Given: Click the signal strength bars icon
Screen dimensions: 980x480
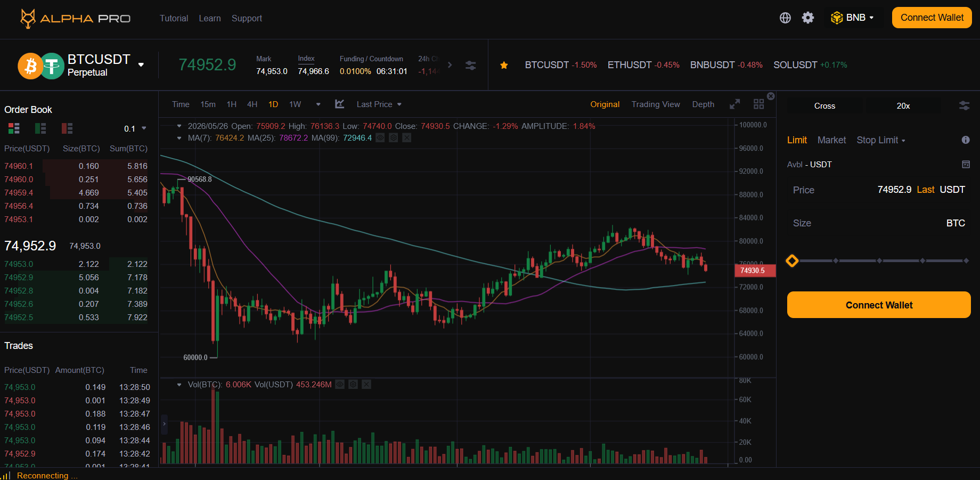Looking at the screenshot, I should coord(6,475).
